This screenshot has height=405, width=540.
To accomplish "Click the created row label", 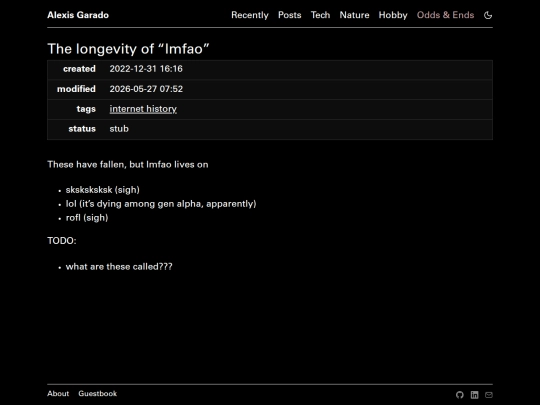I will [x=79, y=69].
